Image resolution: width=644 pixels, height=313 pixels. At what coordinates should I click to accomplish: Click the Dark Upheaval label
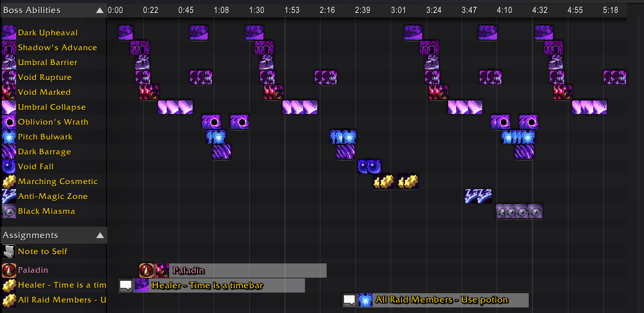click(x=48, y=32)
